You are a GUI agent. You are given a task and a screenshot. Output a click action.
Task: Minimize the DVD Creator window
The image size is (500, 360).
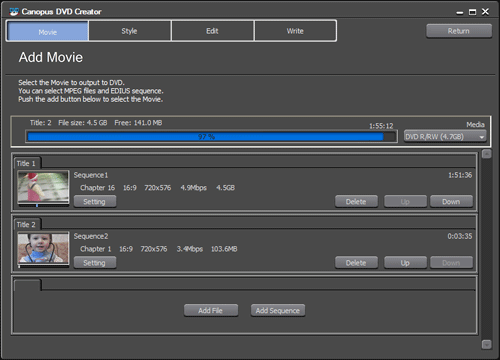pos(460,13)
